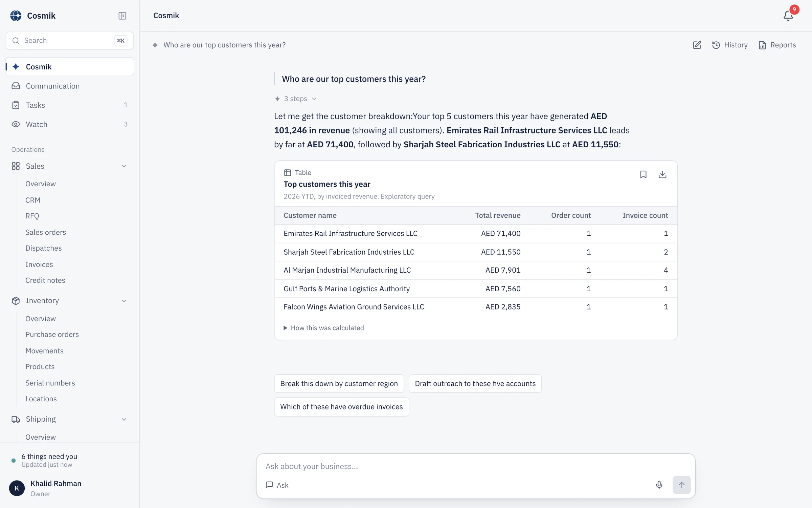The image size is (812, 508).
Task: Open the Watch section
Action: (x=69, y=124)
